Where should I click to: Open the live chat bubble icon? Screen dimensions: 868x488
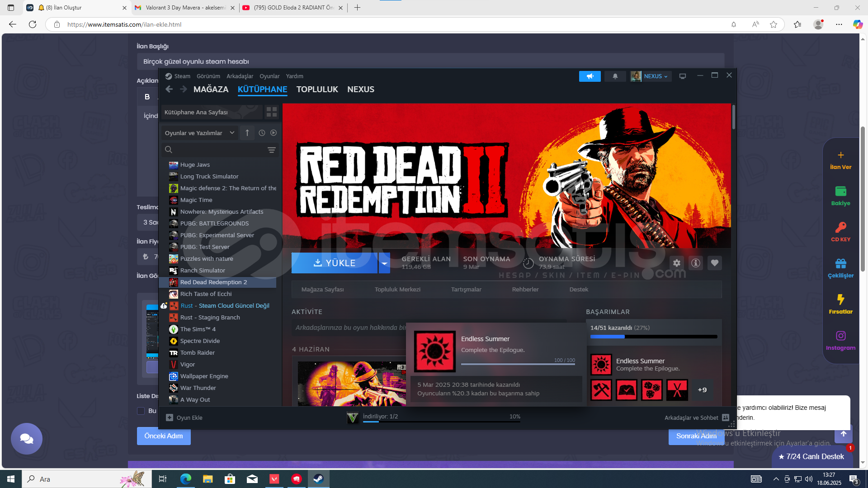[x=27, y=439]
